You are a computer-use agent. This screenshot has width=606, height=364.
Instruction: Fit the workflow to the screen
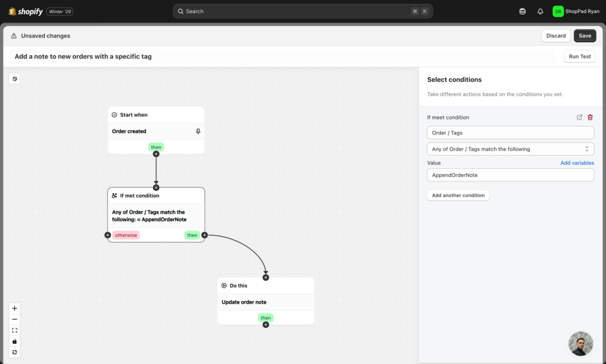[x=14, y=330]
